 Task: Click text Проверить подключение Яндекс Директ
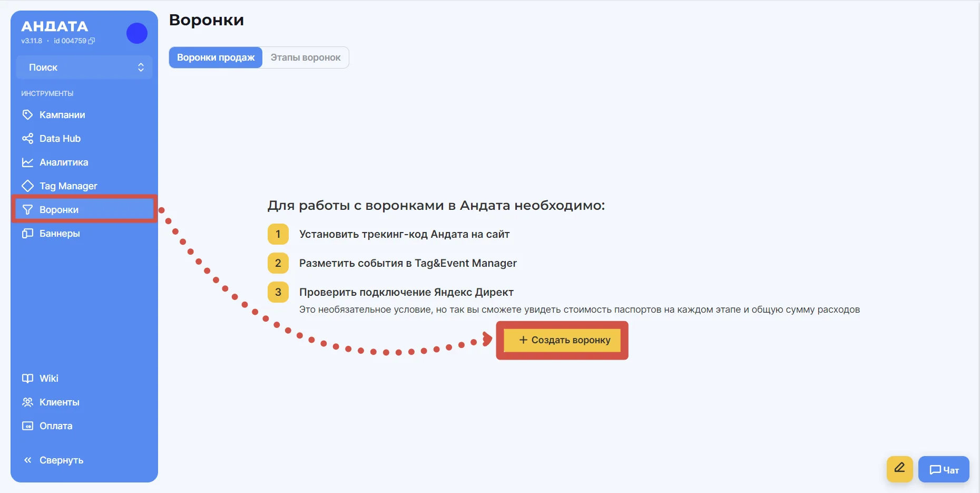coord(406,292)
